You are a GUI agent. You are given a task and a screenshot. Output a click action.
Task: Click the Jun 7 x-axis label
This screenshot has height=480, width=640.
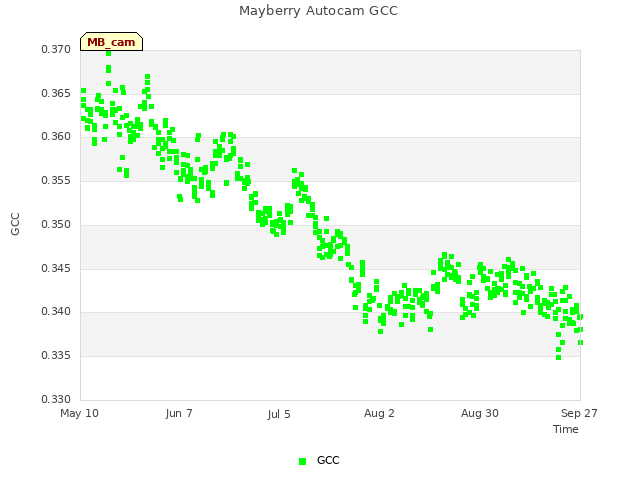[x=179, y=413]
